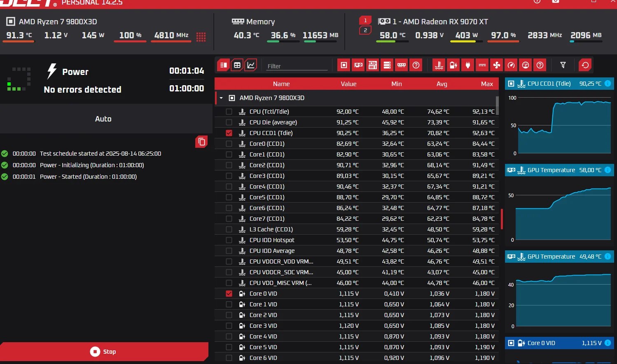
Task: Select the CPU CCD1 (Tdie) graph header
Action: [559, 84]
